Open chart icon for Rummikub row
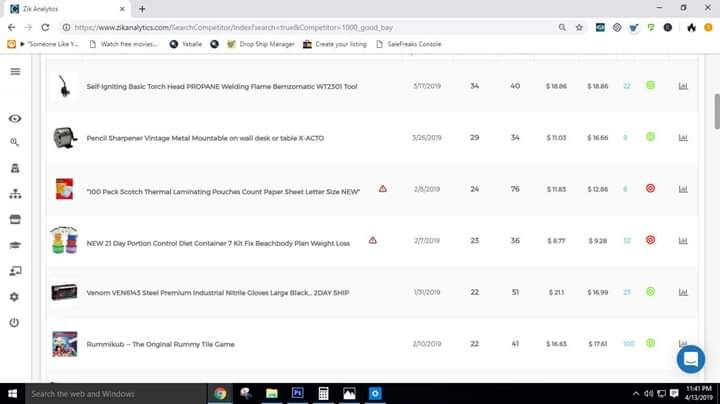 click(x=683, y=343)
